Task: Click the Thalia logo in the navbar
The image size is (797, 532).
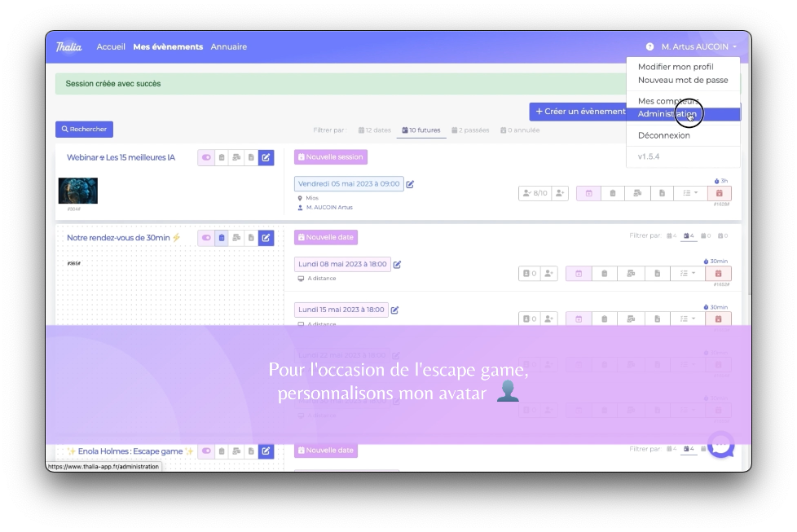Action: (68, 47)
